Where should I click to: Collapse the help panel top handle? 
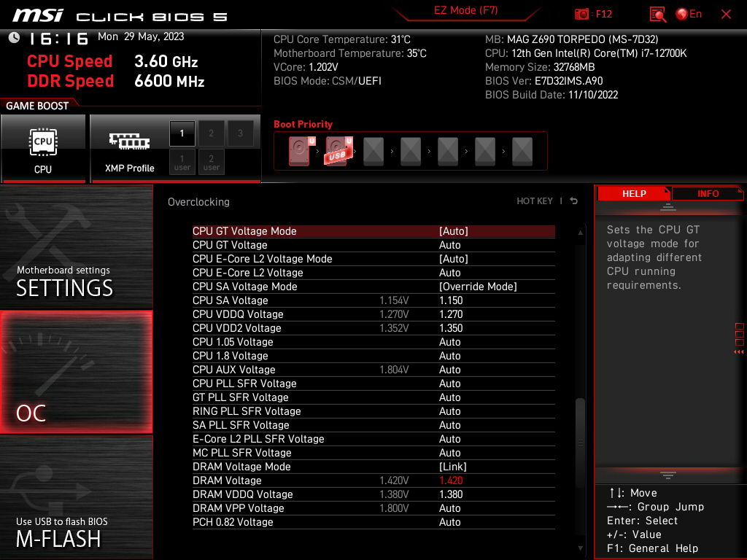click(668, 206)
